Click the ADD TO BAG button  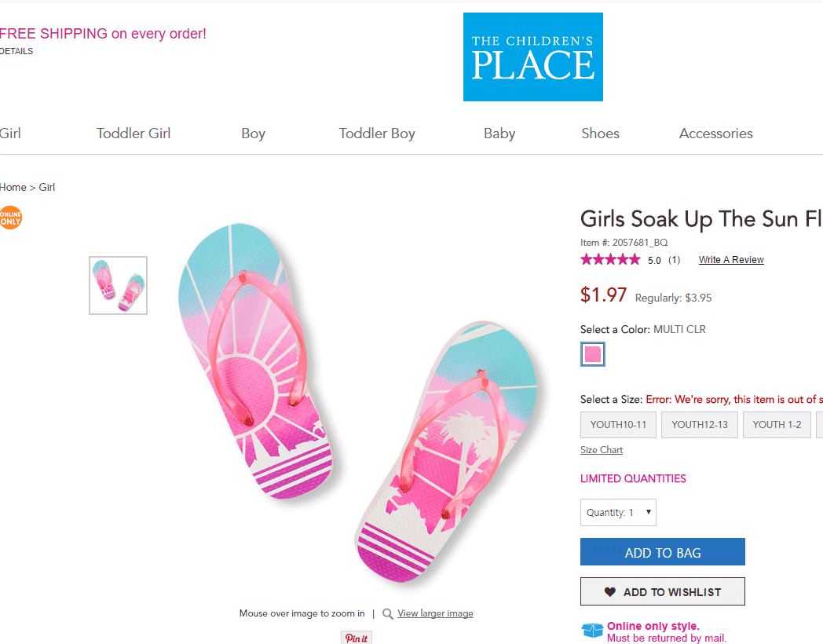[662, 552]
